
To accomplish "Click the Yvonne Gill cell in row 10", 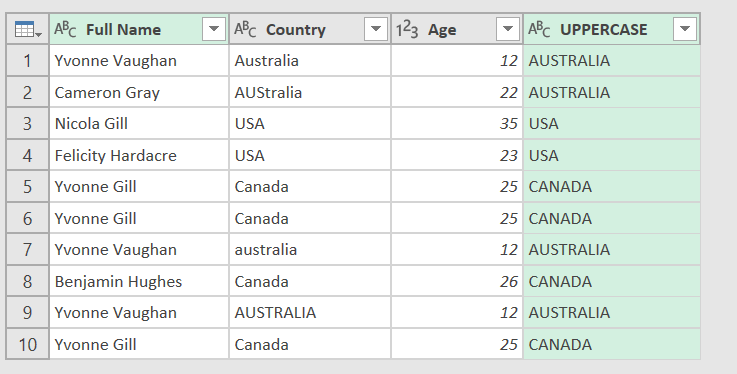I will (x=139, y=344).
